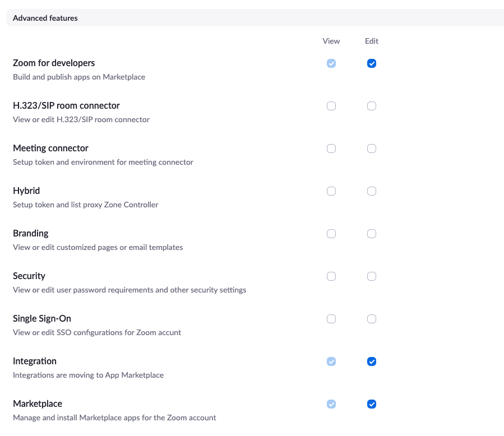Tick the Branding Edit checkbox
This screenshot has height=436, width=504.
click(372, 234)
